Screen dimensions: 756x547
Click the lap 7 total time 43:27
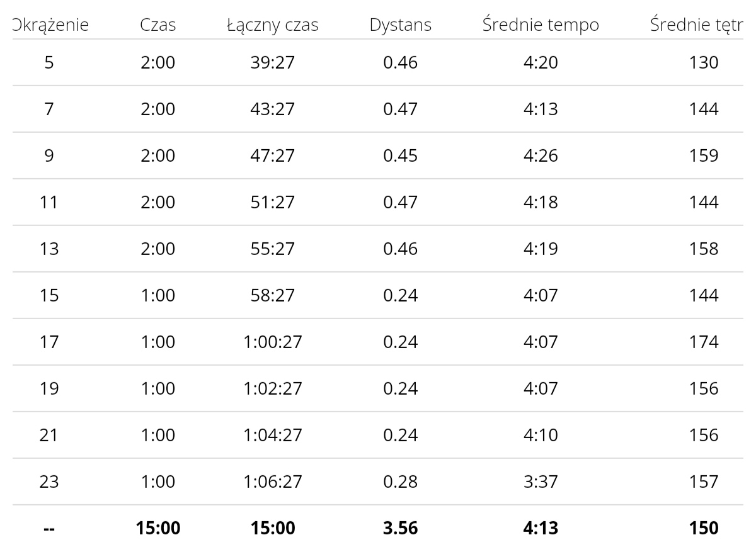click(273, 110)
